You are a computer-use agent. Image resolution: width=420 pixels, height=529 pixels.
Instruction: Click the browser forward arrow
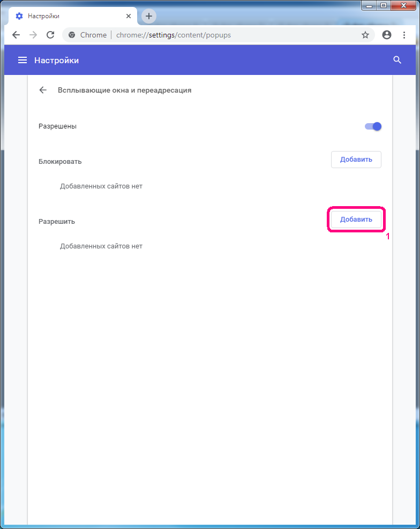click(x=33, y=35)
